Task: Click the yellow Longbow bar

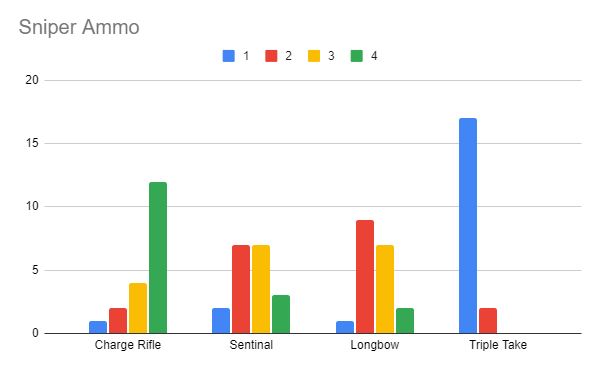Action: coord(385,289)
